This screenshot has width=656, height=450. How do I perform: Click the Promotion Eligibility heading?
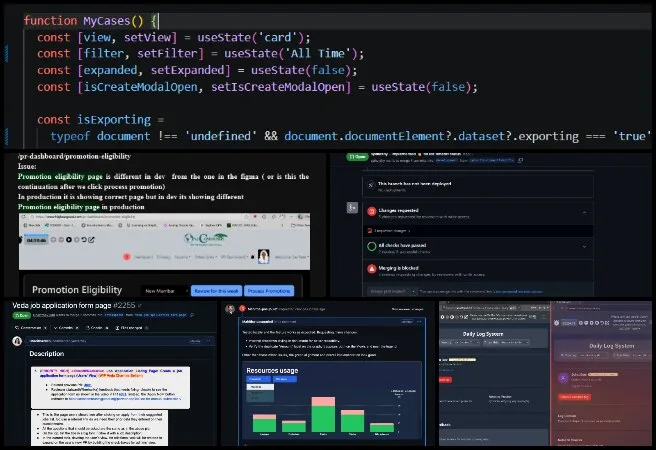click(77, 290)
